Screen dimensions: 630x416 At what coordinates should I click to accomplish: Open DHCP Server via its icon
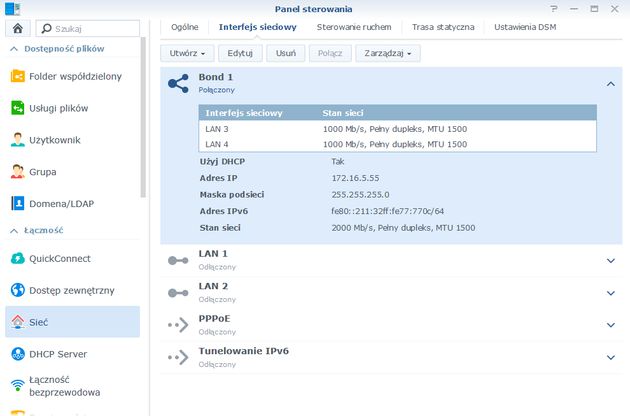click(18, 354)
